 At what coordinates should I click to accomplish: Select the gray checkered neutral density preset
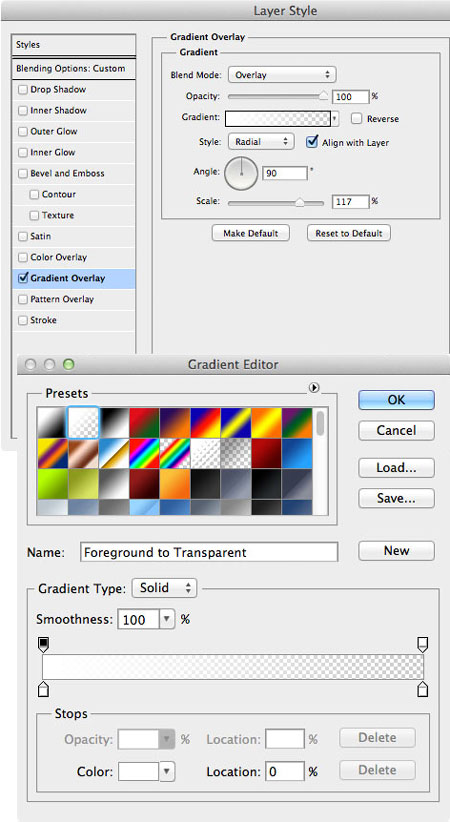[x=236, y=453]
